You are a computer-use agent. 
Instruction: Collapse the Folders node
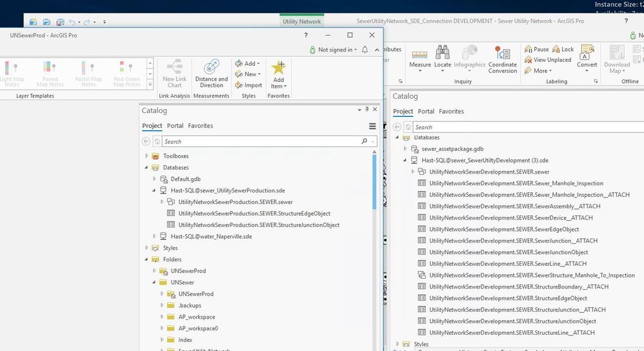(146, 259)
